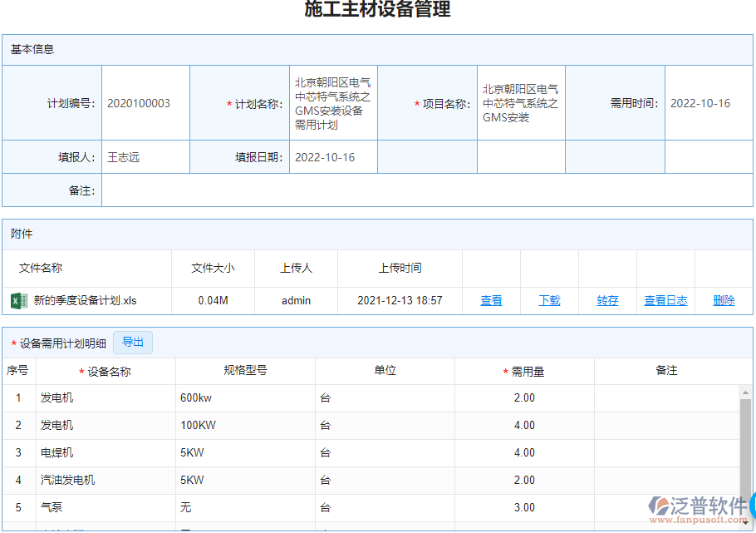Open the file 新的季度设备计划.xls
Screen dimensions: 756x533
[83, 299]
